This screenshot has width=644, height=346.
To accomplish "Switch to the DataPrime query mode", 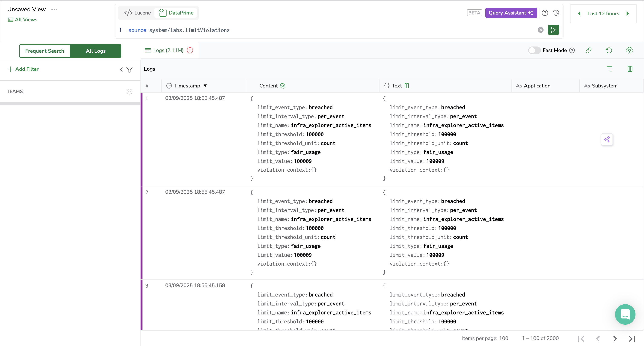I will pos(176,13).
